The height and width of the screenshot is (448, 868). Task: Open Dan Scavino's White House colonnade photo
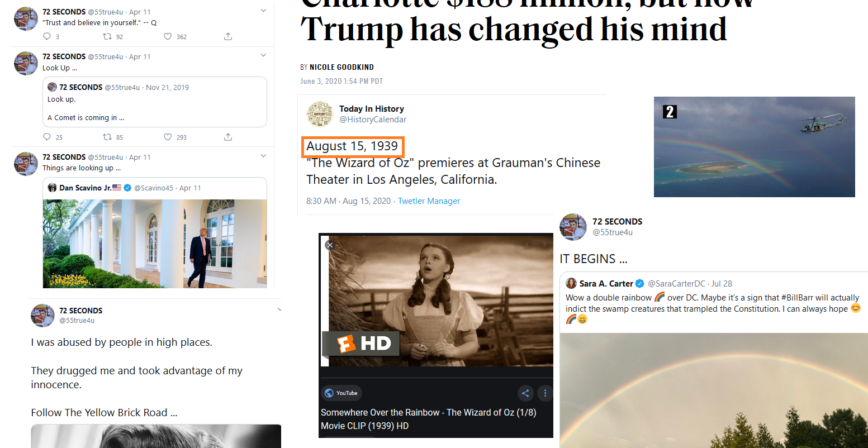(x=155, y=244)
